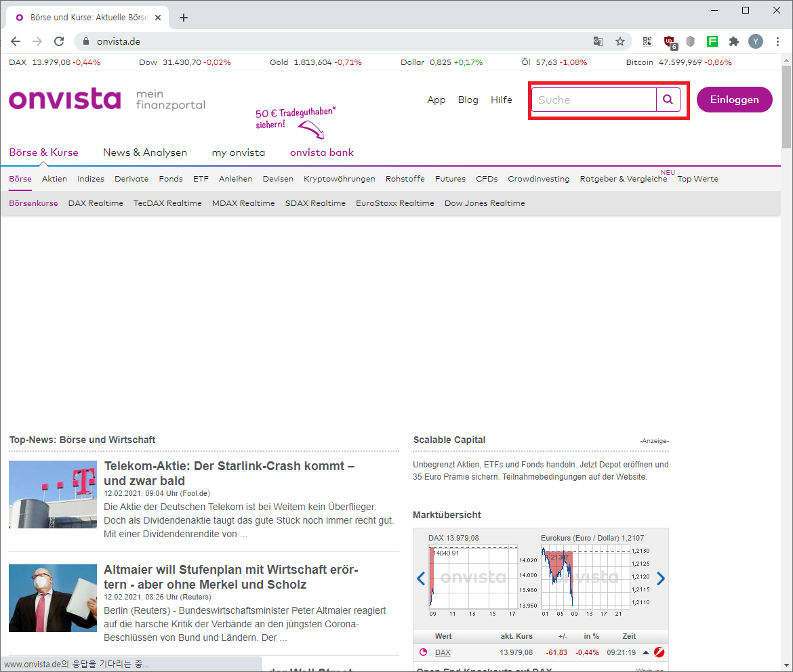Viewport: 793px width, 672px height.
Task: Open the Kryptowährungen submenu item
Action: click(340, 178)
